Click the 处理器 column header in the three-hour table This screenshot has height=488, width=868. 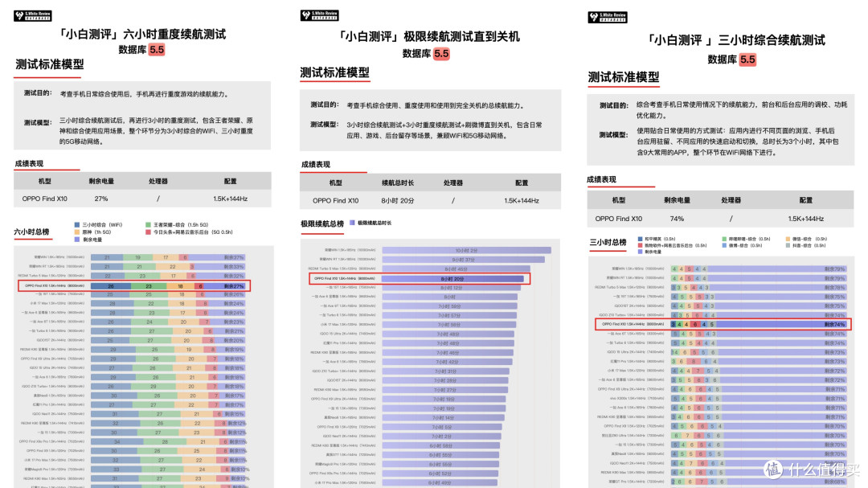click(x=731, y=200)
